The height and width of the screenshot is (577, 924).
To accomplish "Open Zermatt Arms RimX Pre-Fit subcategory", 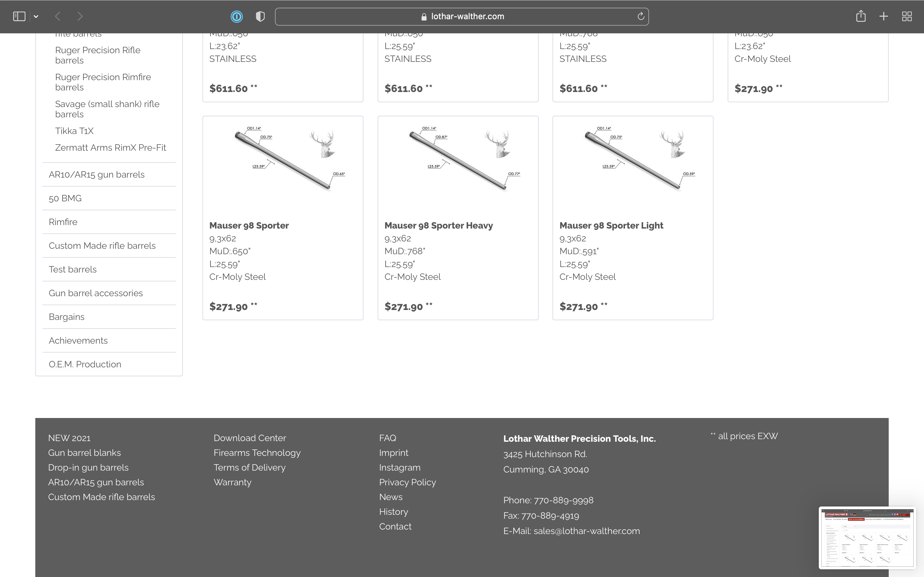I will click(x=110, y=148).
